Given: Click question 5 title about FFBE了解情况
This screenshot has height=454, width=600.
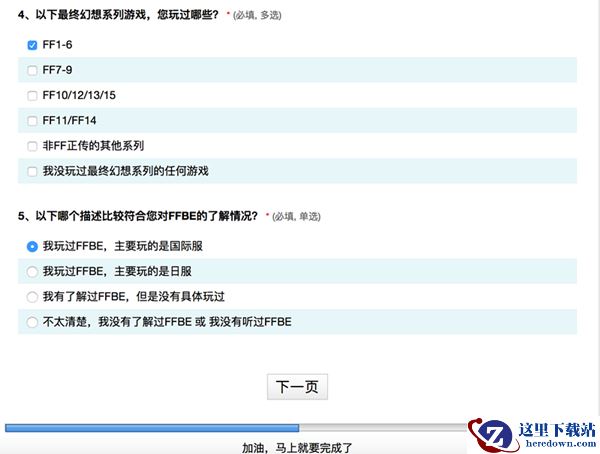Looking at the screenshot, I should 138,215.
